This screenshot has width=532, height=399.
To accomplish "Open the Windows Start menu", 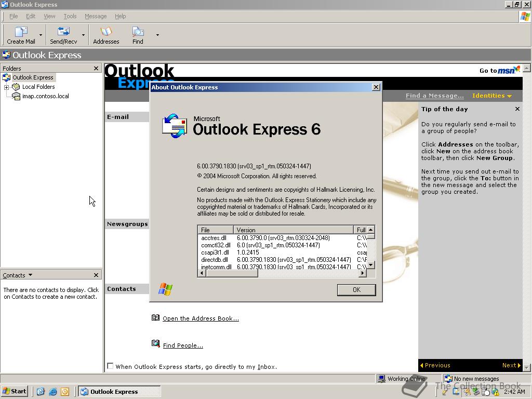I will [x=14, y=391].
